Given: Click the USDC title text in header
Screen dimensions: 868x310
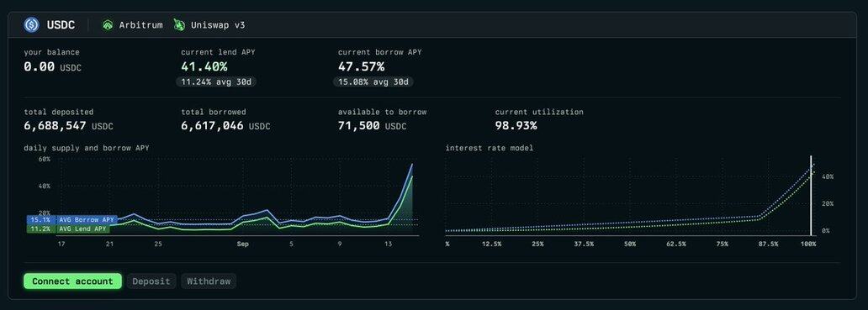Looking at the screenshot, I should (x=60, y=25).
